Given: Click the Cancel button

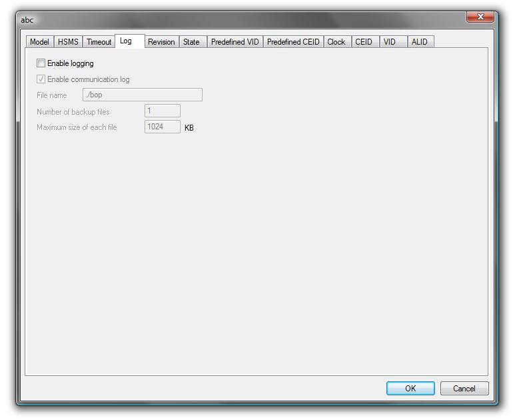Looking at the screenshot, I should pyautogui.click(x=464, y=389).
